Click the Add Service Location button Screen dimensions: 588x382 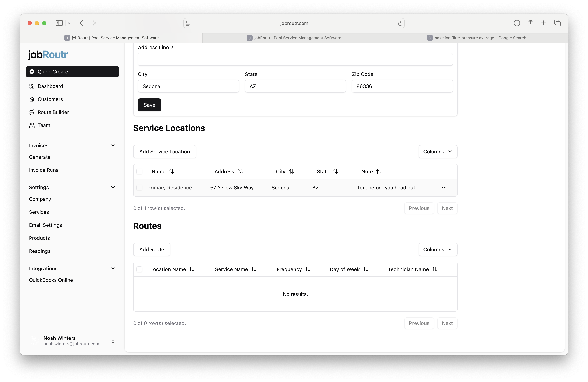[x=164, y=152]
